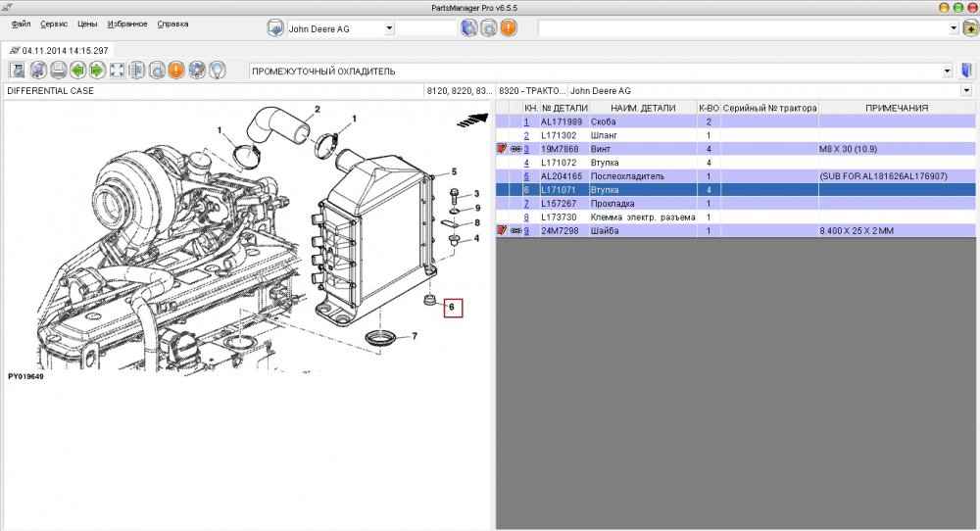Click part number link 1 for Скоба

pos(526,121)
